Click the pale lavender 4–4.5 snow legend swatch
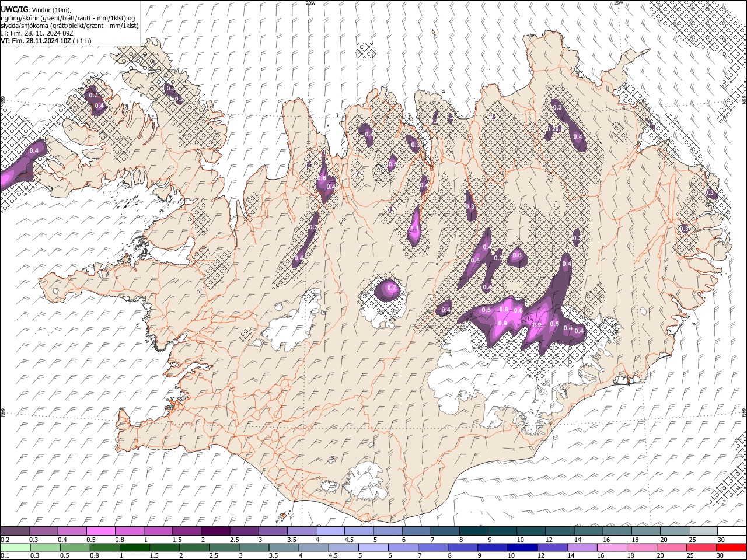Screen dimensions: 747x560 click(330, 531)
